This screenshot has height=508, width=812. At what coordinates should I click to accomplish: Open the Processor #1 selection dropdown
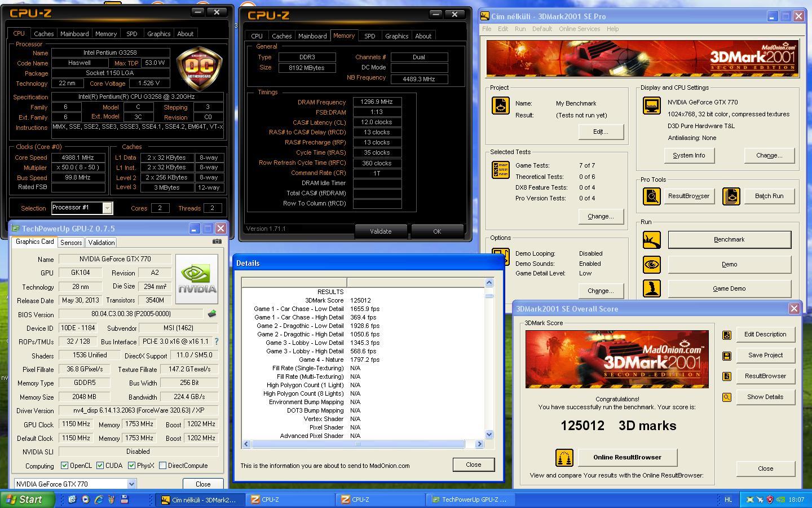click(x=107, y=208)
